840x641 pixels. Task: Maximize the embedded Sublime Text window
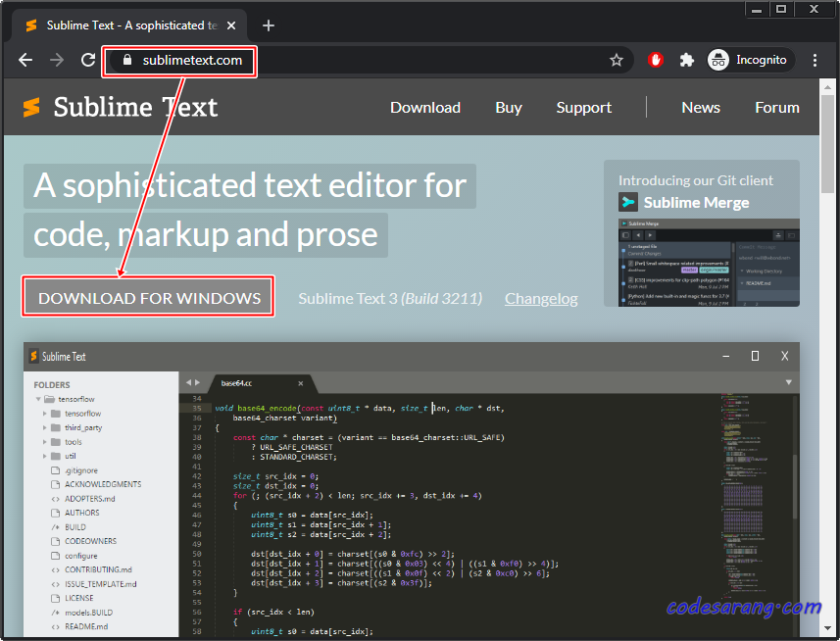[x=755, y=356]
